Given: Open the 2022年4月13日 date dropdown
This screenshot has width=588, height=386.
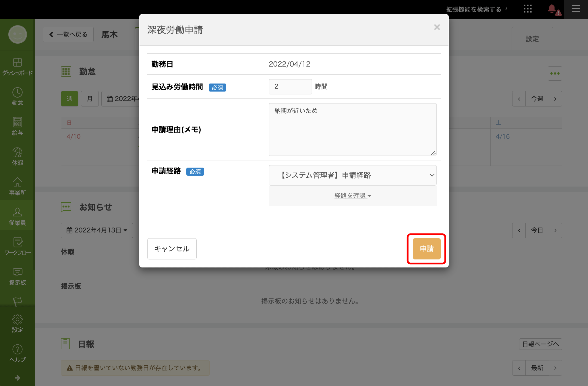Looking at the screenshot, I should pos(97,230).
